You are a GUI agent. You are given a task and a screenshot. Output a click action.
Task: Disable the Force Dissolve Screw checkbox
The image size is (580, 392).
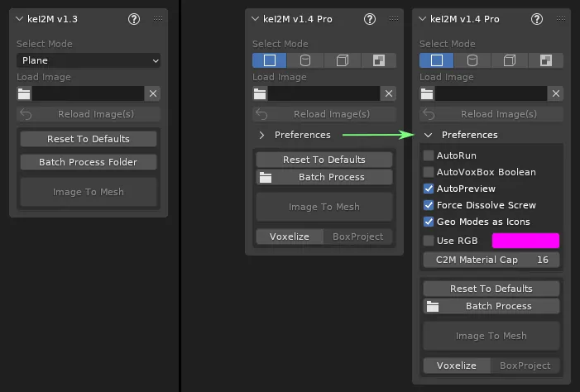(429, 205)
